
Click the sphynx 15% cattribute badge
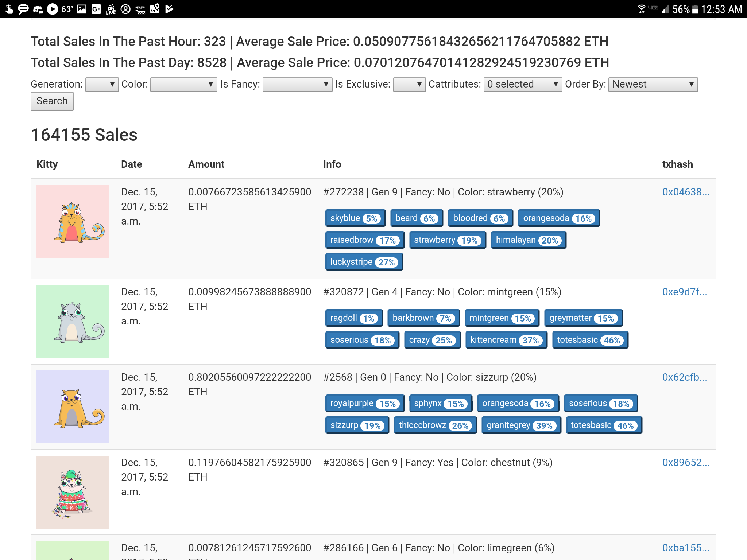(441, 403)
